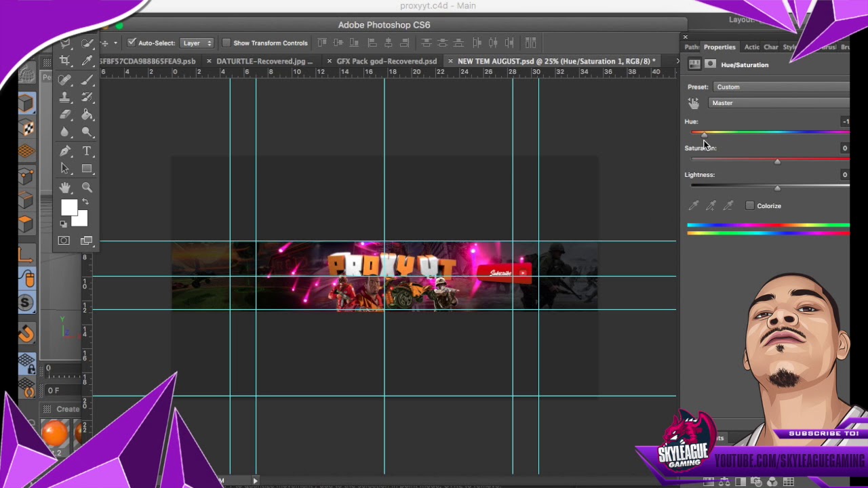
Task: Enable the Colorize checkbox
Action: click(749, 206)
